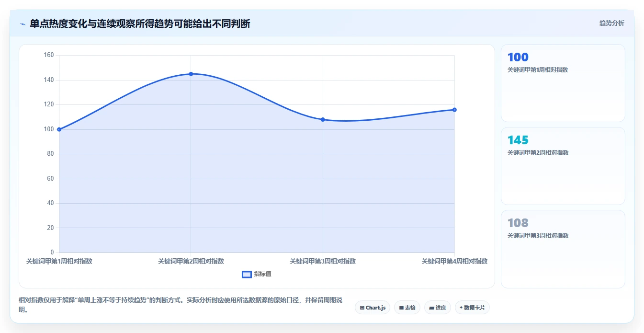
Task: Toggle the 指标值 legend item
Action: [257, 274]
